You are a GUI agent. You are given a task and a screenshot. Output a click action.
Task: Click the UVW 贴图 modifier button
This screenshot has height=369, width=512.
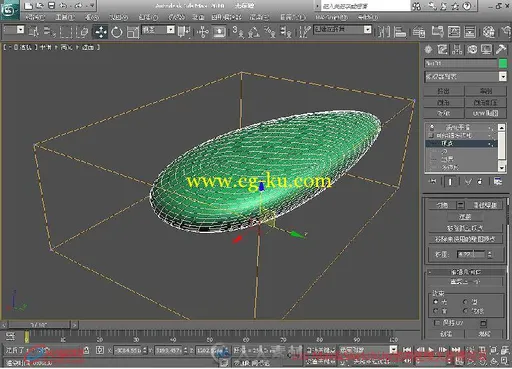coord(485,113)
